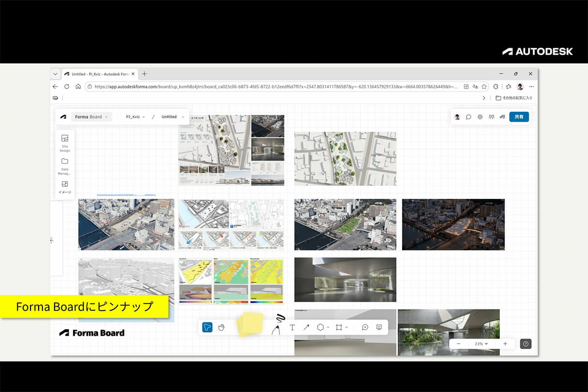Zoom in with the plus button
The width and height of the screenshot is (588, 392).
(x=505, y=344)
